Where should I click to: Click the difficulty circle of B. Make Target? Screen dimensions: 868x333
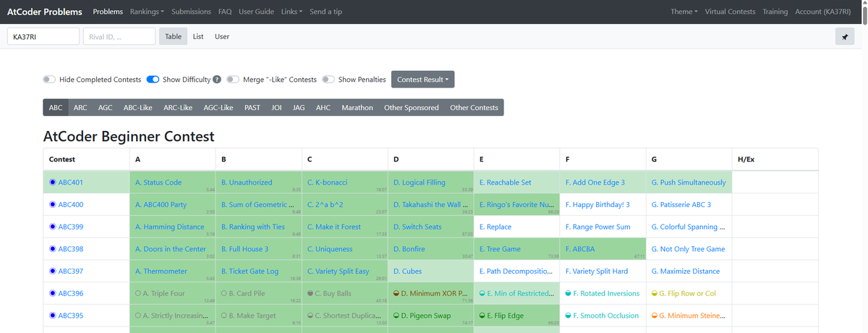coord(224,316)
